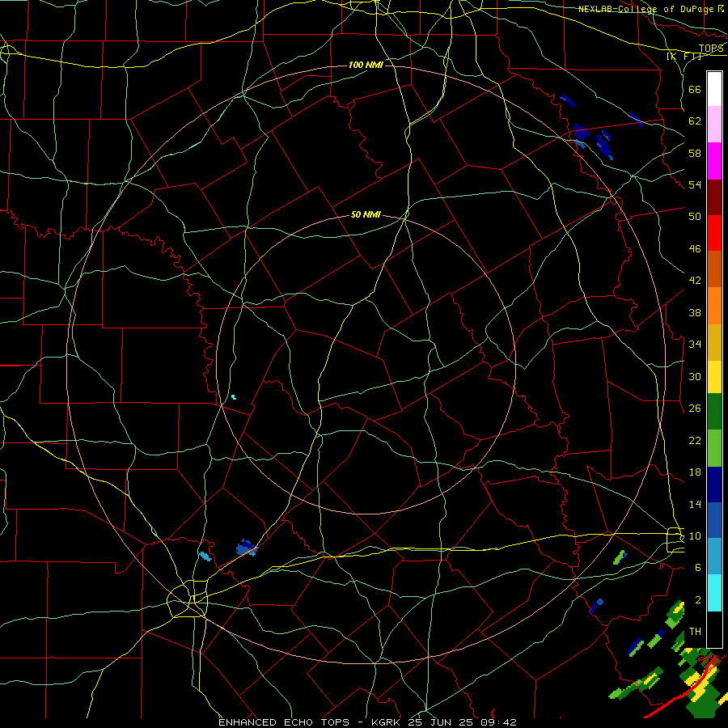The height and width of the screenshot is (728, 728).
Task: Click the "58" legend value
Action: coord(695,153)
